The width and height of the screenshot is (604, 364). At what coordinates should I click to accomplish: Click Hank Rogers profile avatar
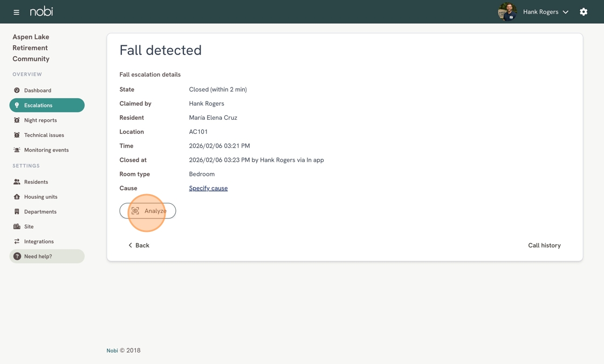tap(507, 12)
